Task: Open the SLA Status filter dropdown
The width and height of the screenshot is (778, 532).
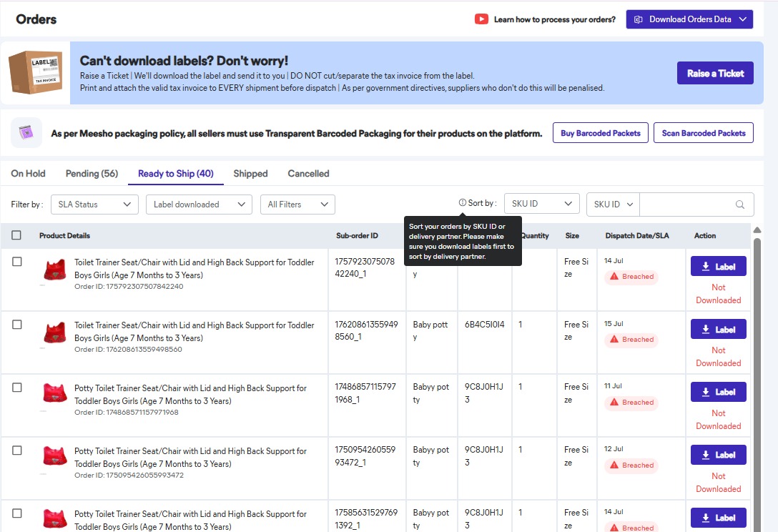Action: 94,205
